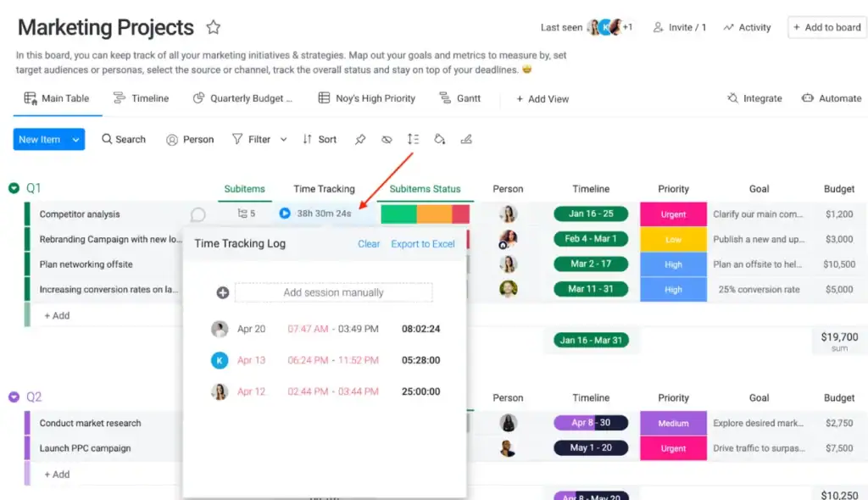Star the Marketing Projects board

[213, 26]
